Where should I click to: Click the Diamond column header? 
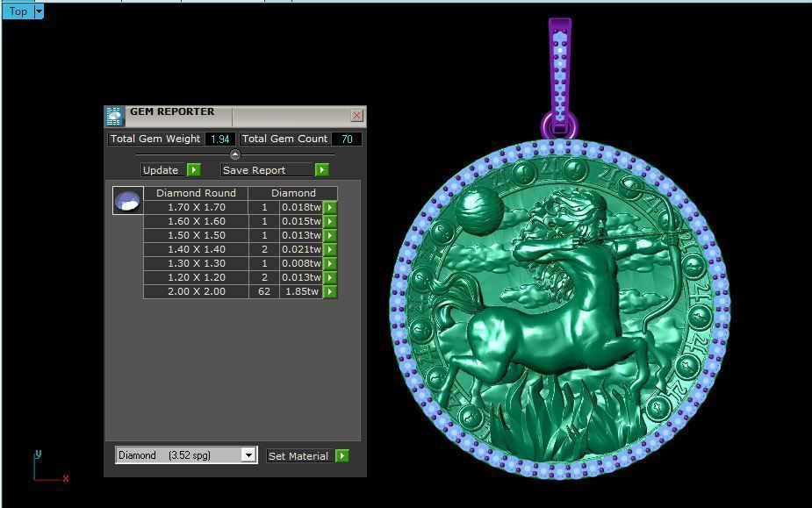click(x=293, y=193)
